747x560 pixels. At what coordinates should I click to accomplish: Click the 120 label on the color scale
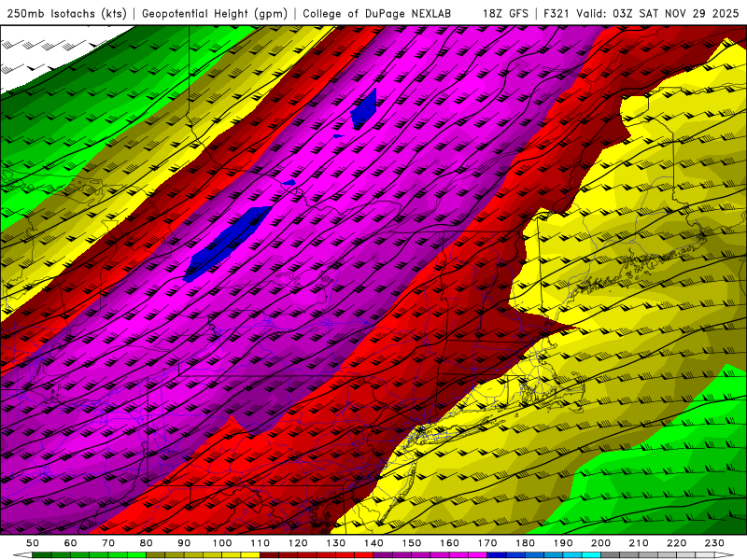[298, 543]
